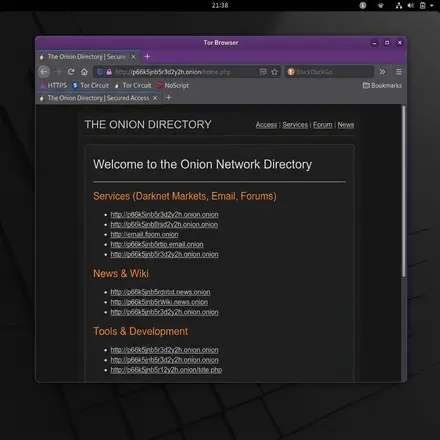Close the 'Secured Access' lower tab
The width and height of the screenshot is (440, 440).
[155, 98]
